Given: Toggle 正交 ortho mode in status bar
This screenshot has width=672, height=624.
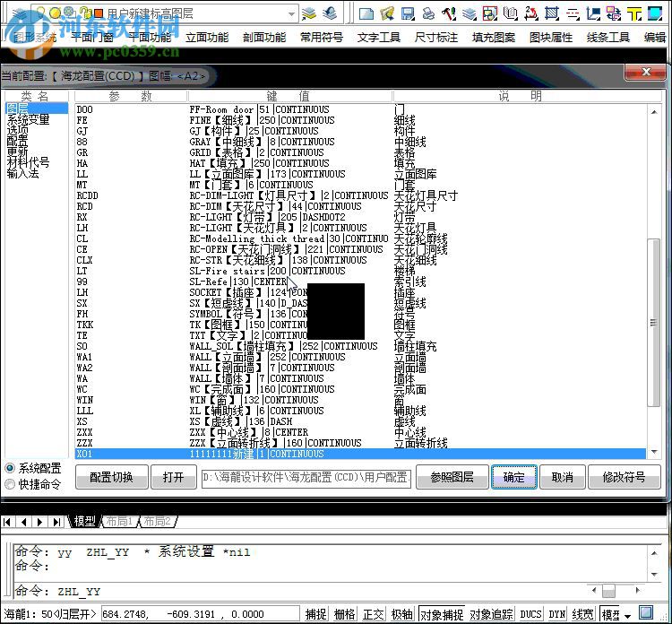Looking at the screenshot, I should [x=374, y=614].
